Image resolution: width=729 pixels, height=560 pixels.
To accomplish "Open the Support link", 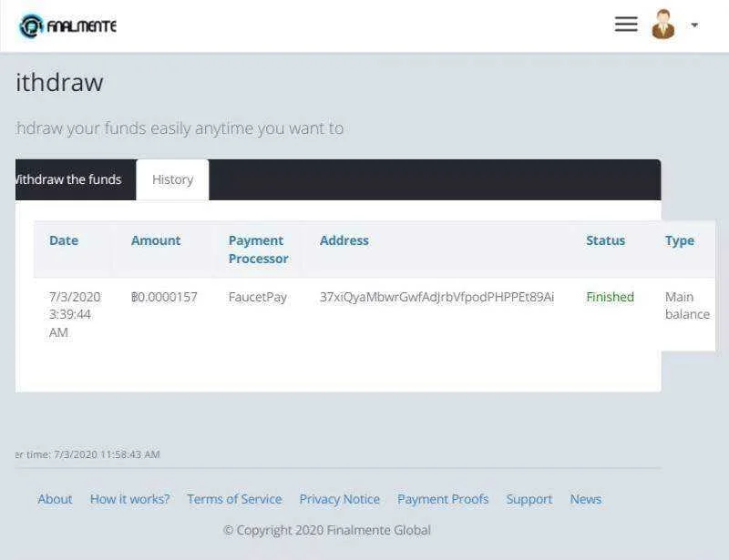I will coord(529,500).
